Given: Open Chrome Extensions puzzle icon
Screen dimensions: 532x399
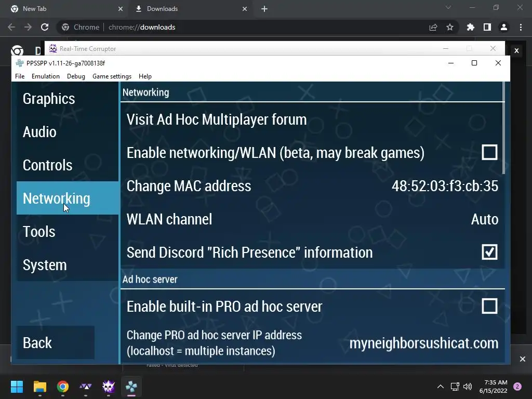Looking at the screenshot, I should coord(471,27).
